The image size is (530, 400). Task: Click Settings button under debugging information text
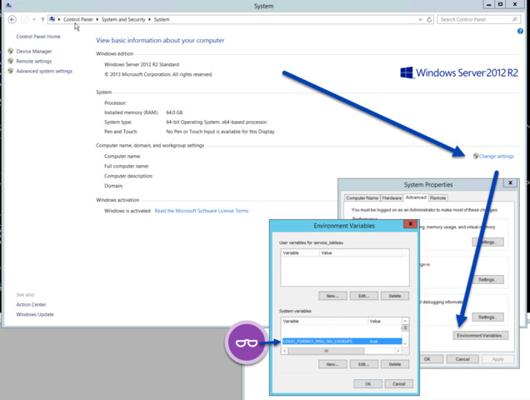pyautogui.click(x=487, y=317)
